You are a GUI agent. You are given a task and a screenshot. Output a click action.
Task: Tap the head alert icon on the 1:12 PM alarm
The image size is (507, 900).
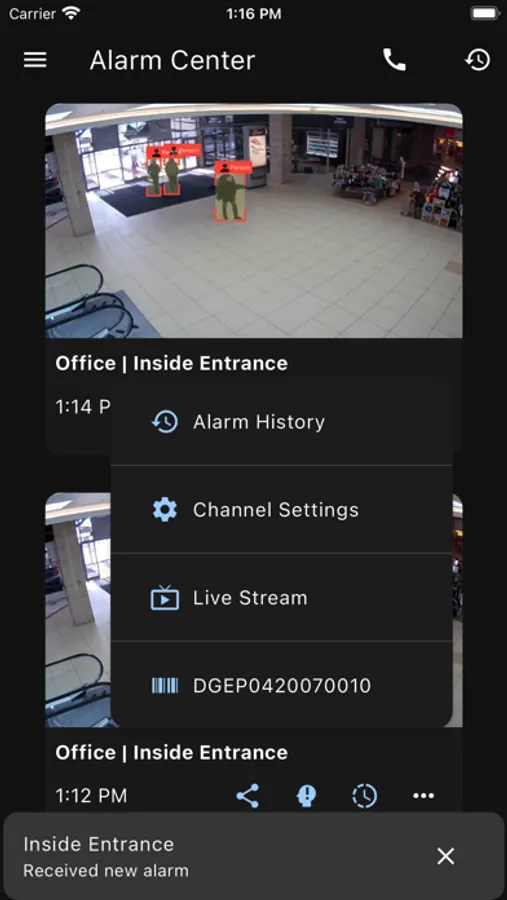[307, 796]
